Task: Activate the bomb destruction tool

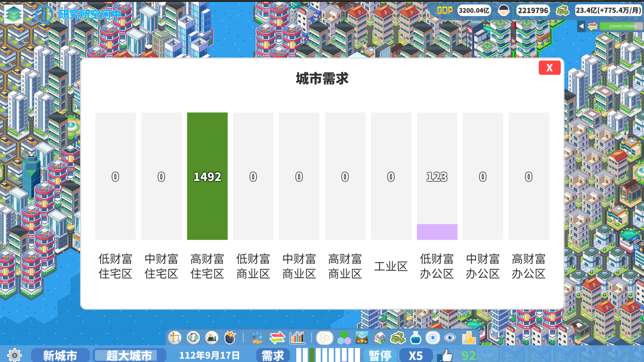Action: [x=230, y=338]
